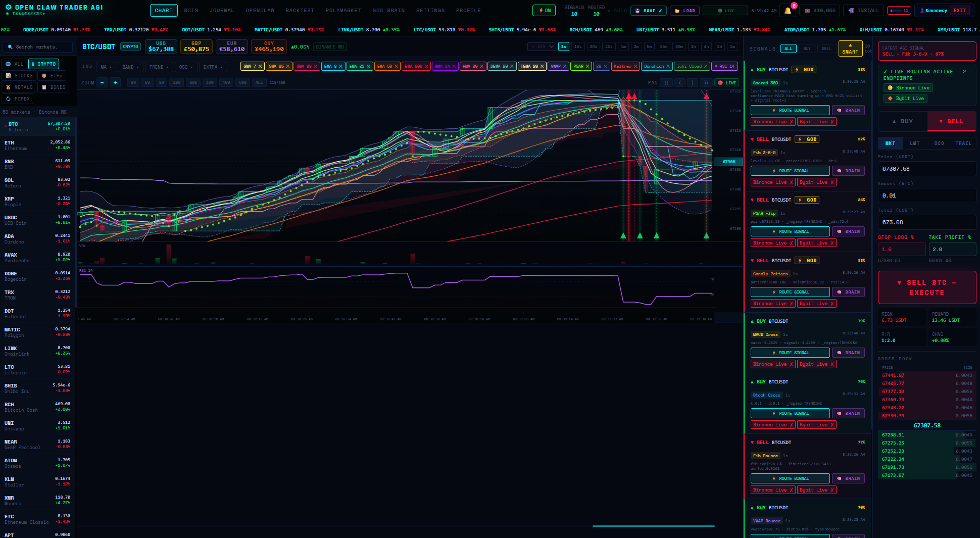Show ALL market categories
Screen dimensions: 980x538
pos(15,64)
